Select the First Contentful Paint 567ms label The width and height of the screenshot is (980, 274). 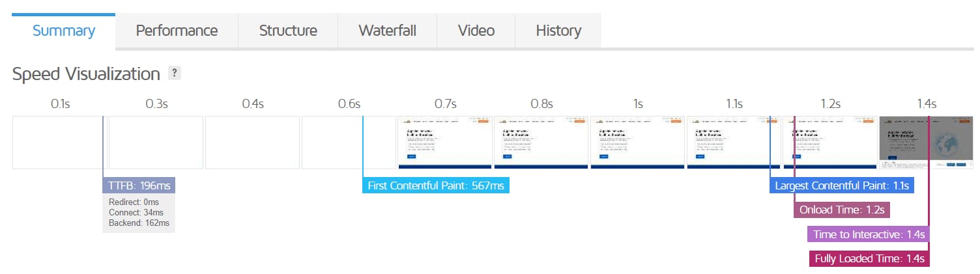point(436,185)
